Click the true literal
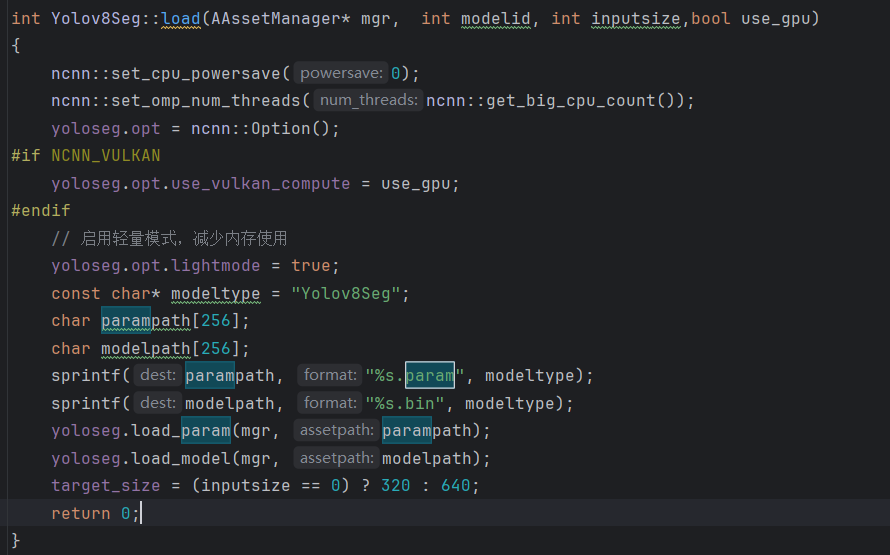This screenshot has height=555, width=890. pyautogui.click(x=310, y=266)
